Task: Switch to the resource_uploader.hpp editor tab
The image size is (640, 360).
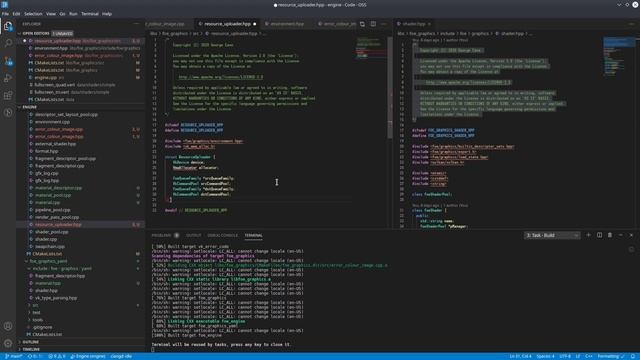Action: pos(227,24)
